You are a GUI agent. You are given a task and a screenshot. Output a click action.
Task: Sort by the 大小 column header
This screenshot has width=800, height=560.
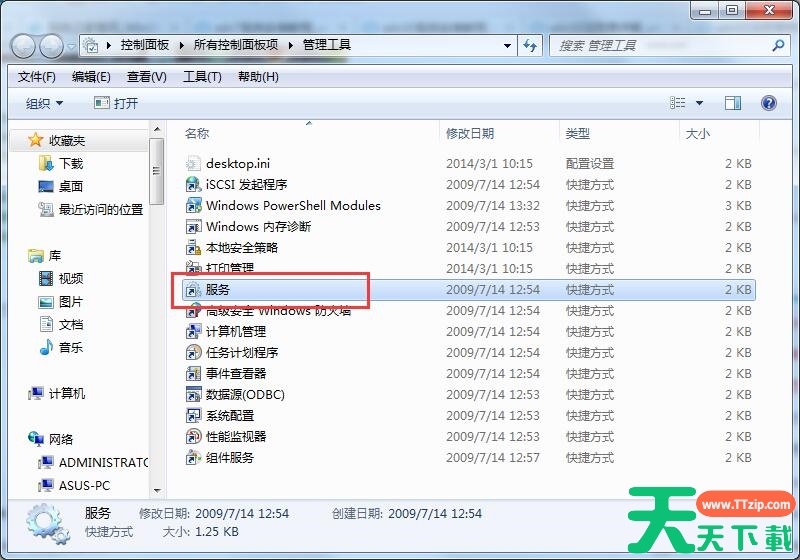(697, 134)
